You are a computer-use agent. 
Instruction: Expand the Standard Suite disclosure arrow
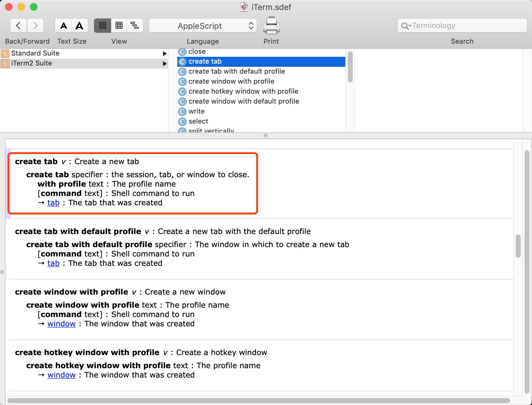point(165,54)
